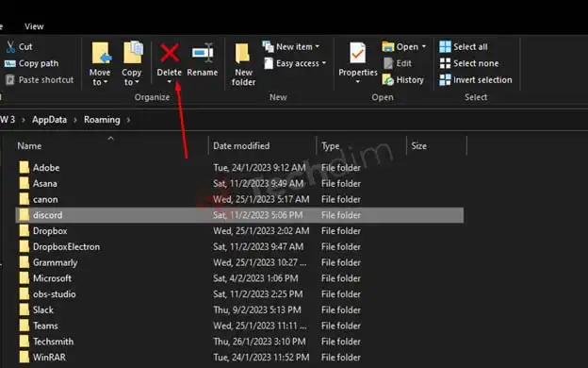The width and height of the screenshot is (588, 368).
Task: Click the Asana folder icon
Action: [x=24, y=183]
